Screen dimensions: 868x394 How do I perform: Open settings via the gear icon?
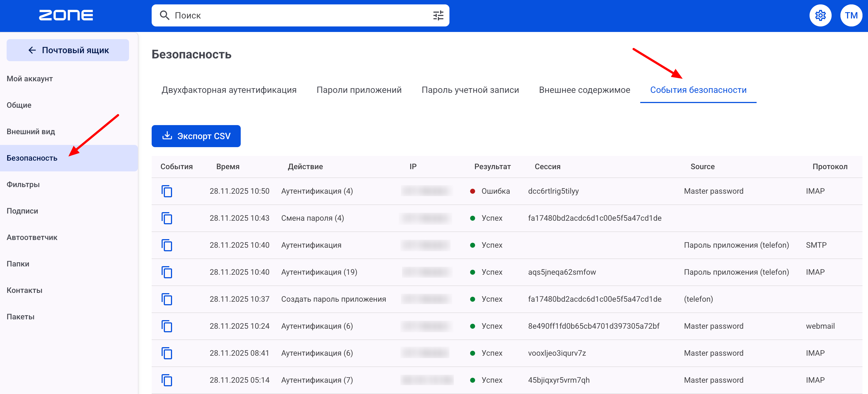click(x=820, y=15)
